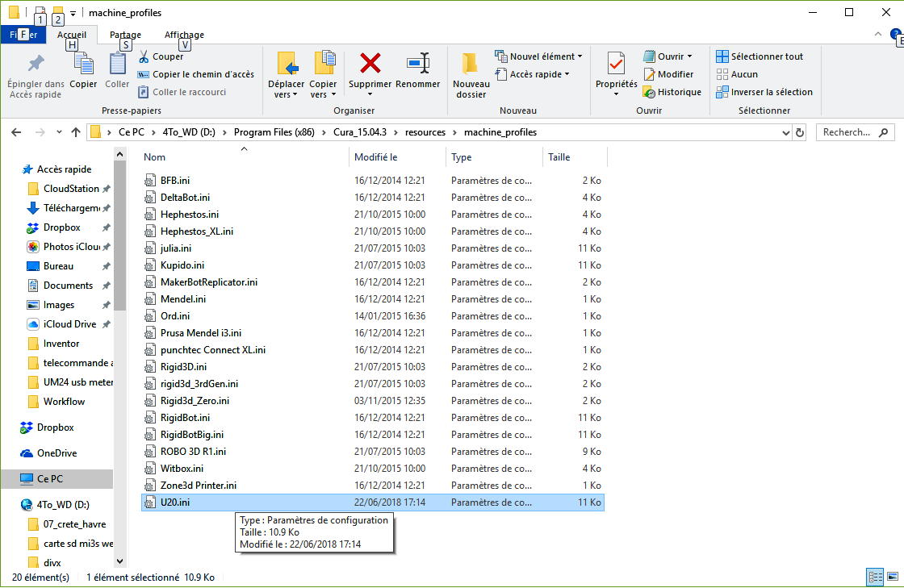Switch to details view layout
Image resolution: width=904 pixels, height=588 pixels.
coord(875,577)
